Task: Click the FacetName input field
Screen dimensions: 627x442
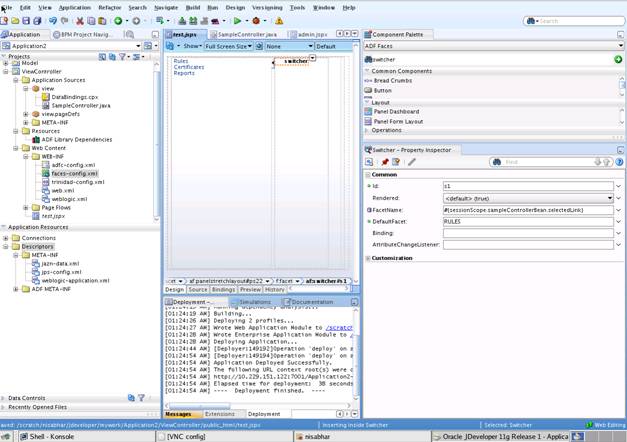Action: pyautogui.click(x=528, y=210)
